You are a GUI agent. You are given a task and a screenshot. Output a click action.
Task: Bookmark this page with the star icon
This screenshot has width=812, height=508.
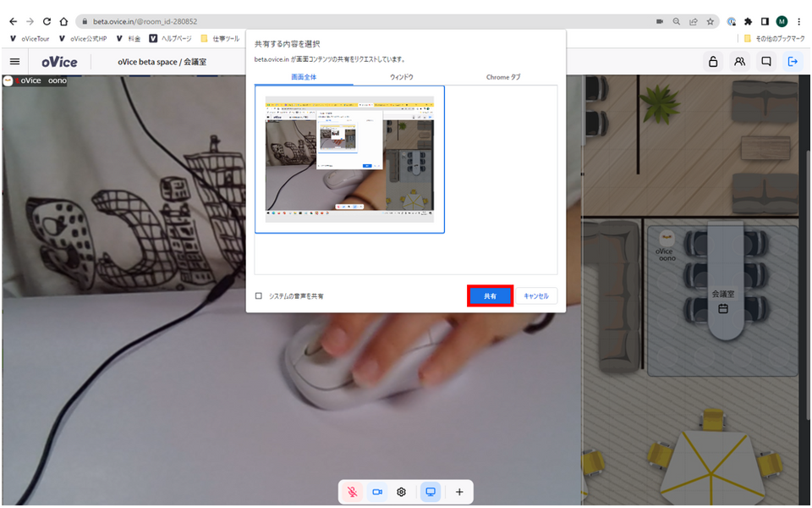710,22
